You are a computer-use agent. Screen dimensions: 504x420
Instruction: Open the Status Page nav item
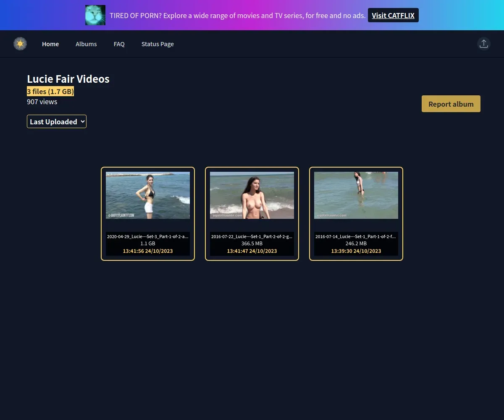(157, 44)
